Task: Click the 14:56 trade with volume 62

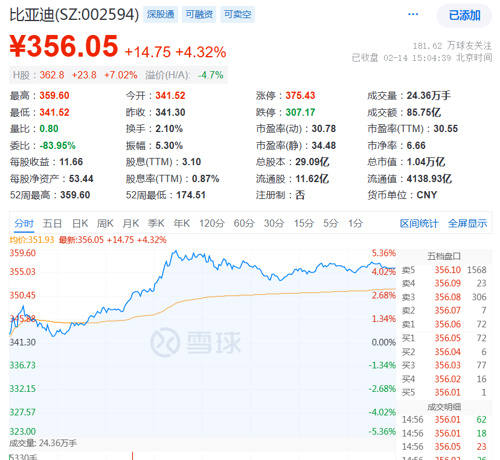Action: tap(444, 420)
